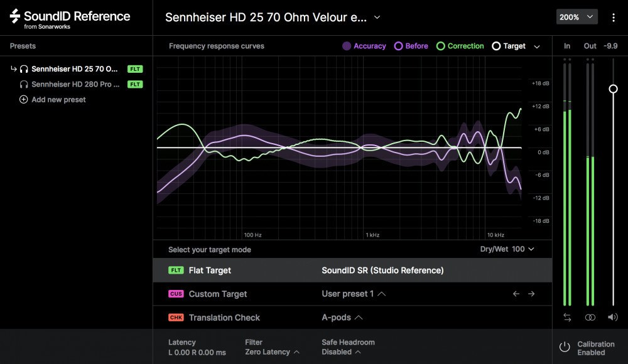Screen dimensions: 628x364
Task: Click the 1 kHz axis label
Action: click(x=372, y=235)
